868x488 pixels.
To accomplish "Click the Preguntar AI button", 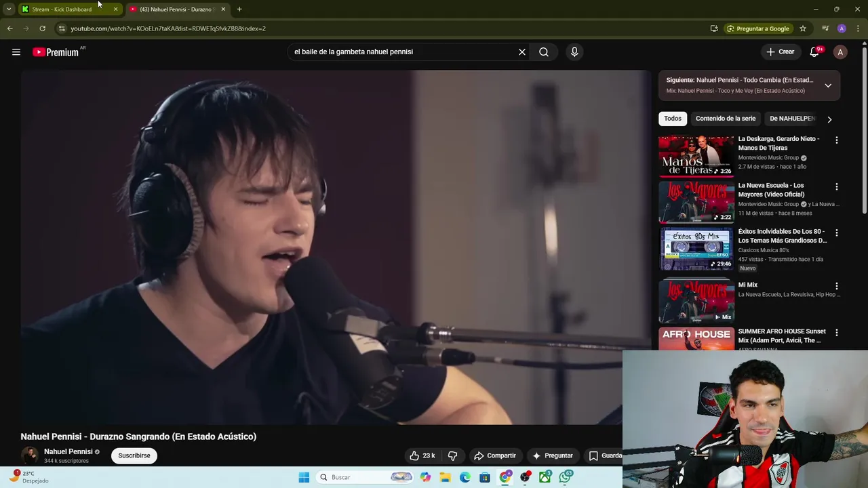I will [553, 455].
